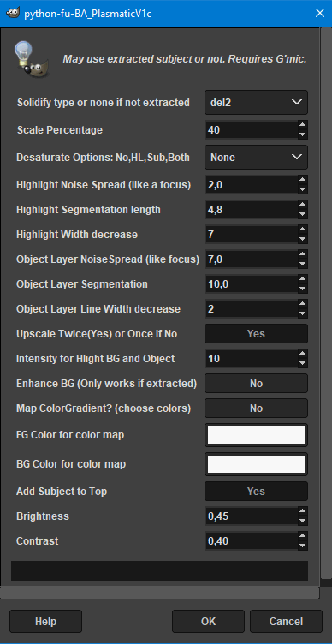Decrease Highlight Width decrease value
This screenshot has height=644, width=332.
[x=302, y=239]
